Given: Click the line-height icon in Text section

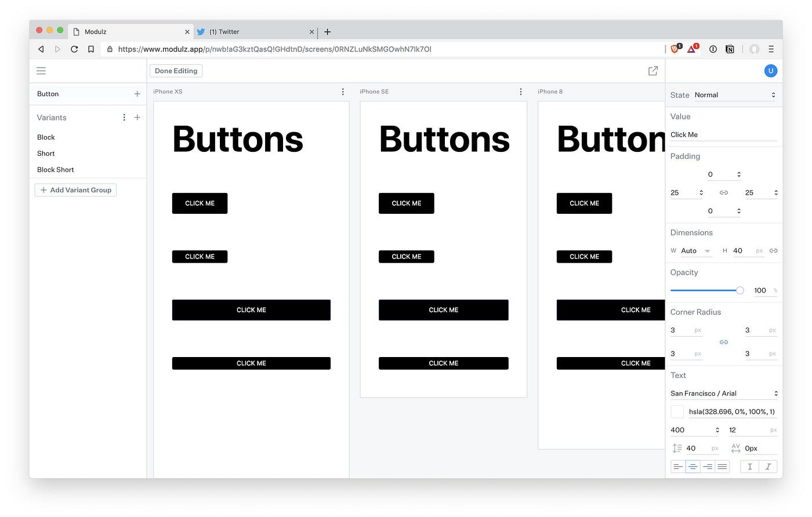Looking at the screenshot, I should pos(677,447).
